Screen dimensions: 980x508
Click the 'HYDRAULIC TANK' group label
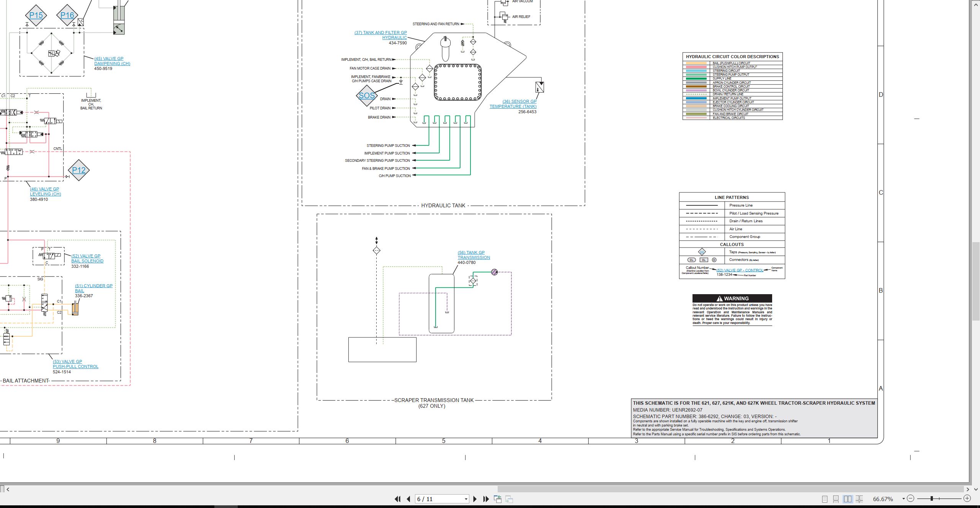coord(443,205)
